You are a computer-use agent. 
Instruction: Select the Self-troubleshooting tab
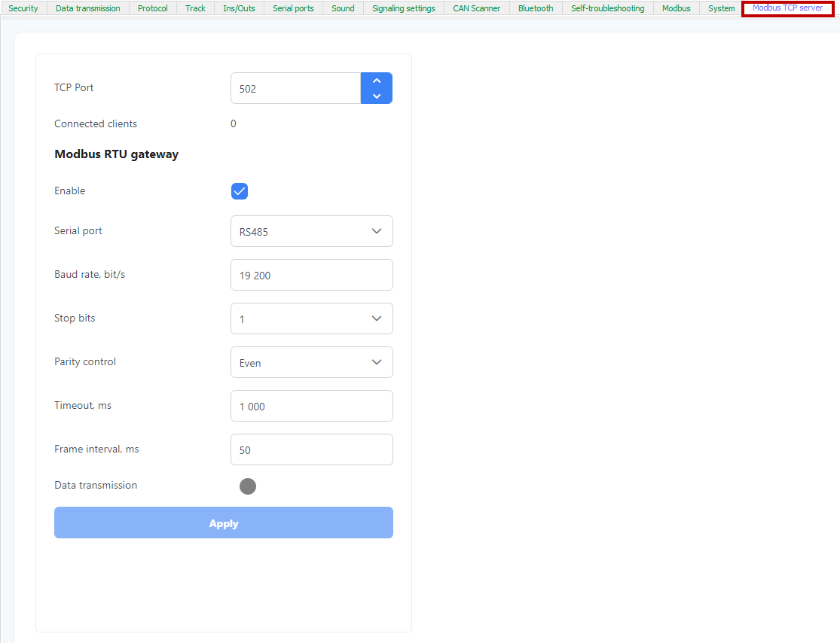coord(607,8)
